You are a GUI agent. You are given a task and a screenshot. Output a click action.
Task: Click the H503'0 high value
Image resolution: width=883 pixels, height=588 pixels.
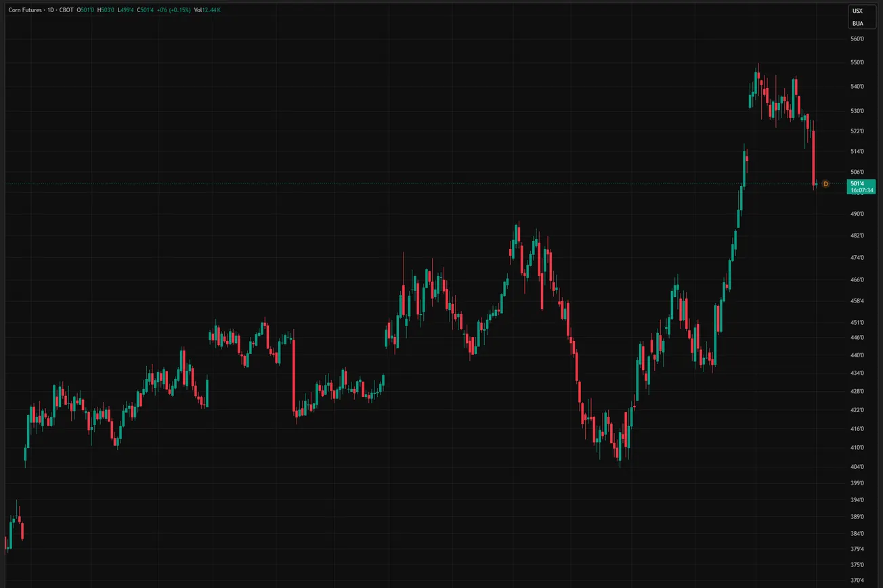(105, 10)
